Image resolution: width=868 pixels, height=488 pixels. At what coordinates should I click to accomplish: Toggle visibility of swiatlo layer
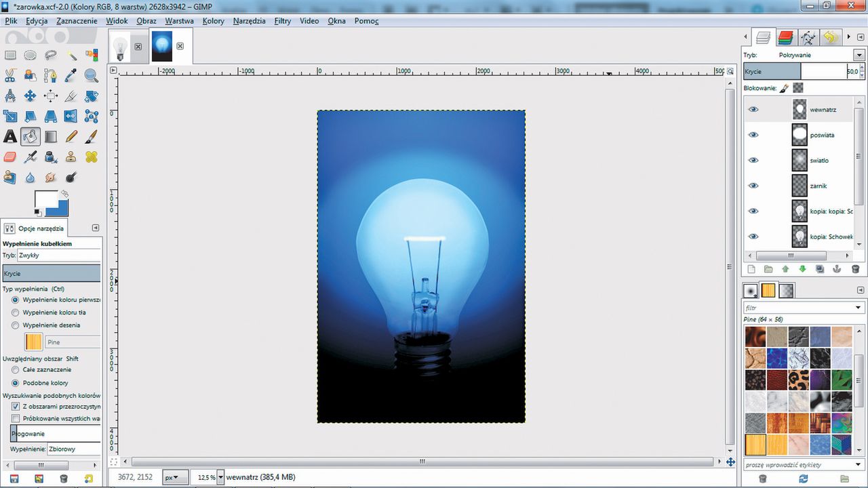(x=753, y=160)
